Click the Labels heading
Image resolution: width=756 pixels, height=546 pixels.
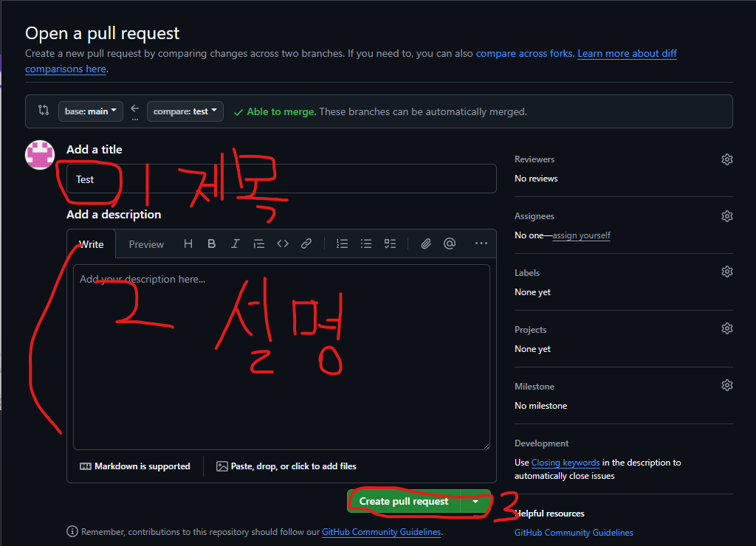click(527, 273)
